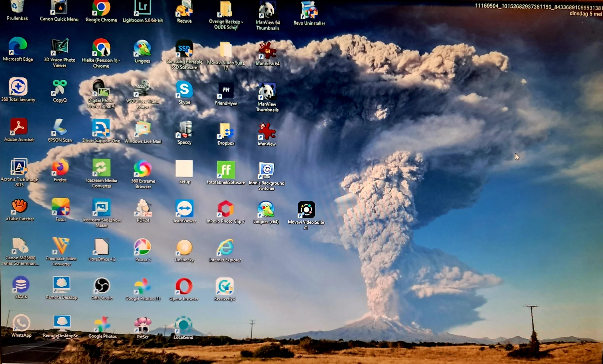Select the IrfanView Thumbnails panda icon
This screenshot has width=603, height=364.
(267, 91)
